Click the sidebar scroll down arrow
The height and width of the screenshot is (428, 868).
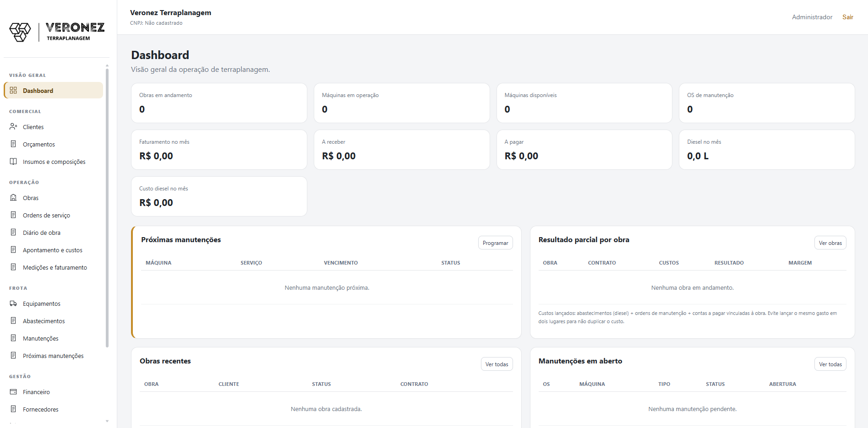107,421
